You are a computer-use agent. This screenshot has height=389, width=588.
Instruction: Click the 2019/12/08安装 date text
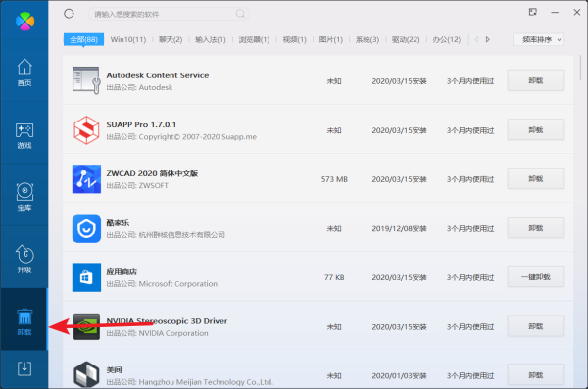pyautogui.click(x=400, y=228)
